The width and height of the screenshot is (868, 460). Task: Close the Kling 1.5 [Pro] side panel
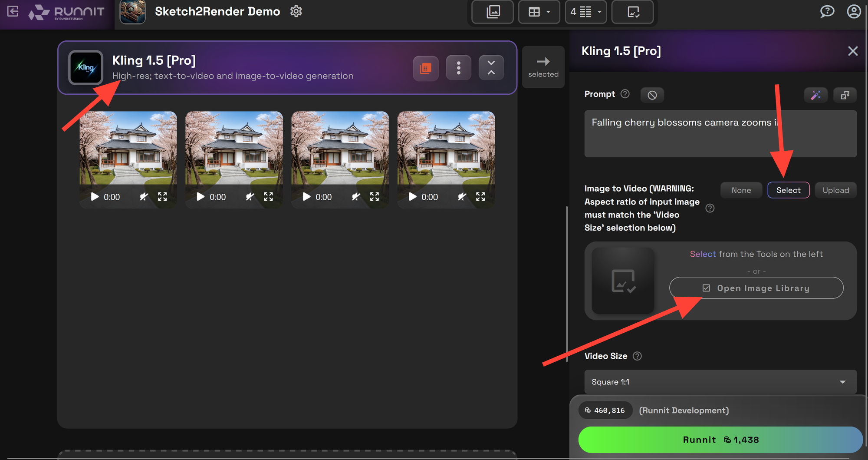(x=853, y=51)
